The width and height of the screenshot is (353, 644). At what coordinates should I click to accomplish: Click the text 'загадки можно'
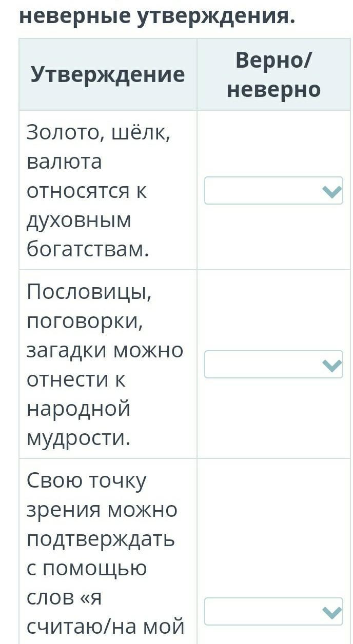coord(105,351)
